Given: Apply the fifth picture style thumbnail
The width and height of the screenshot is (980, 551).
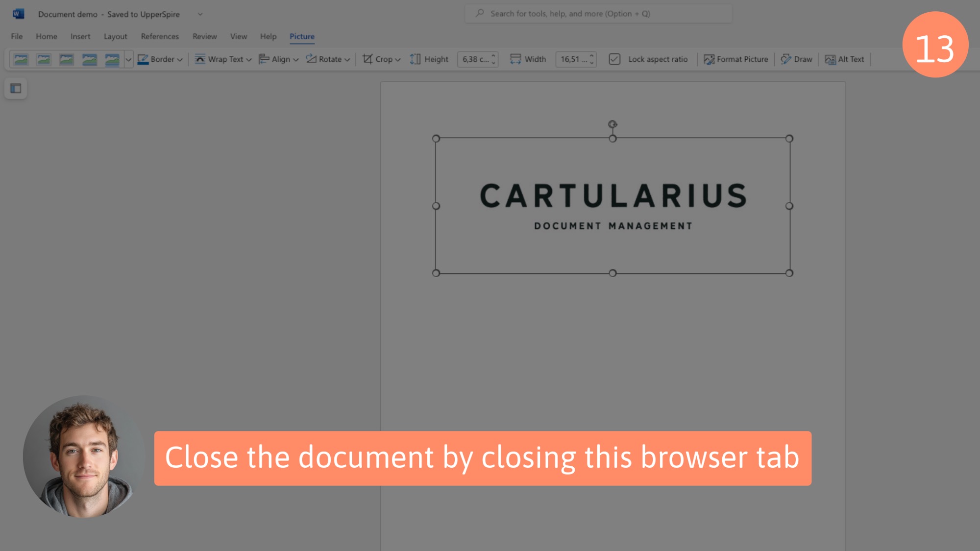Looking at the screenshot, I should coord(112,59).
